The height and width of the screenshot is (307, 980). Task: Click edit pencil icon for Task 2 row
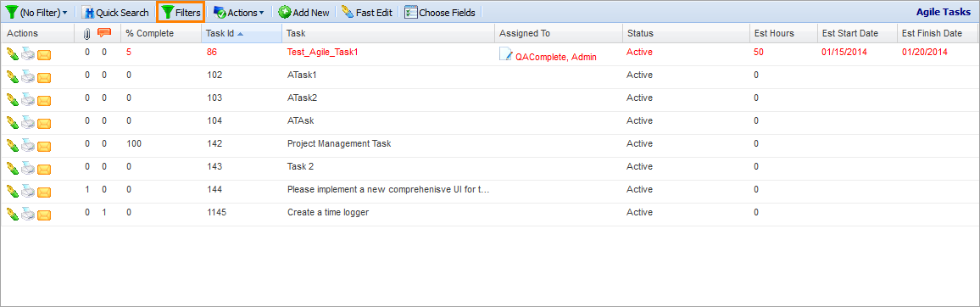pyautogui.click(x=13, y=168)
